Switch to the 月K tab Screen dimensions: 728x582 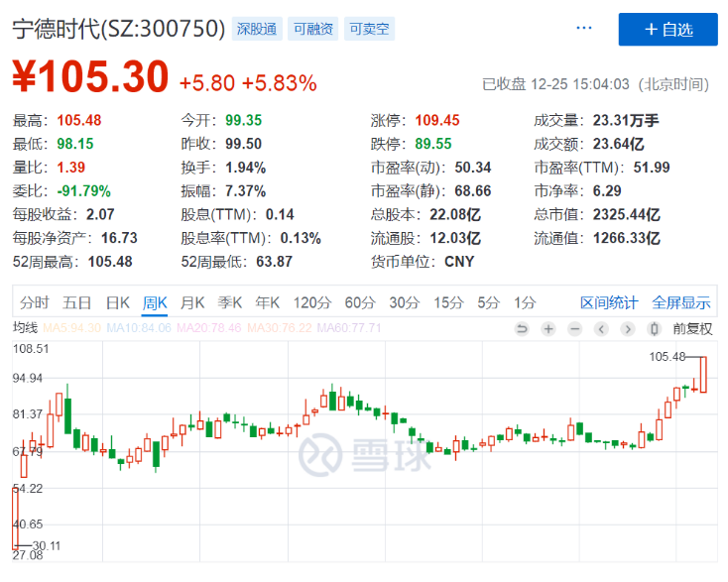pos(192,303)
